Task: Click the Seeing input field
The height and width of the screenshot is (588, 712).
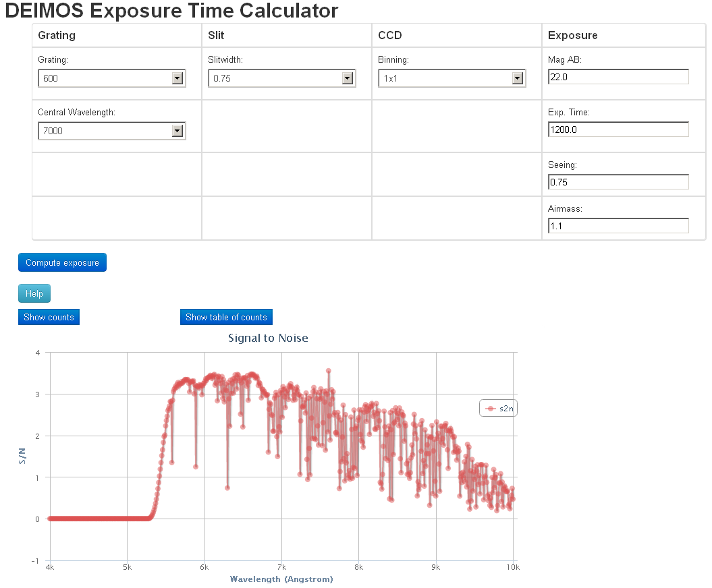Action: tap(618, 182)
